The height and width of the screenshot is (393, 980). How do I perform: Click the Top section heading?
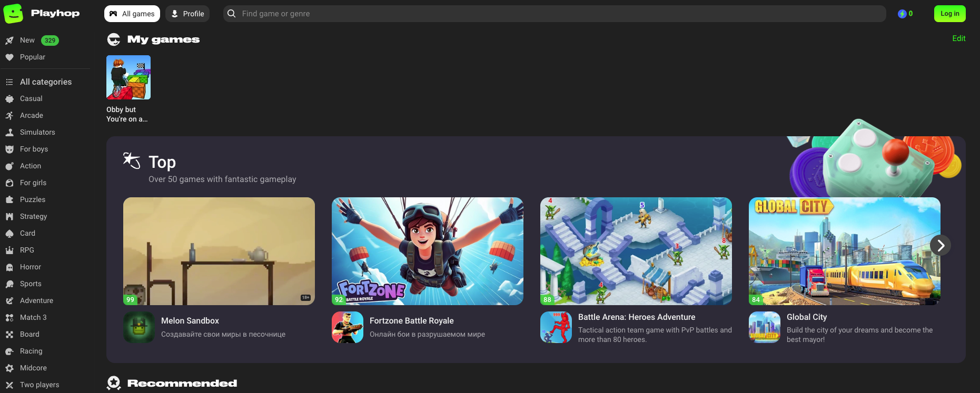162,162
